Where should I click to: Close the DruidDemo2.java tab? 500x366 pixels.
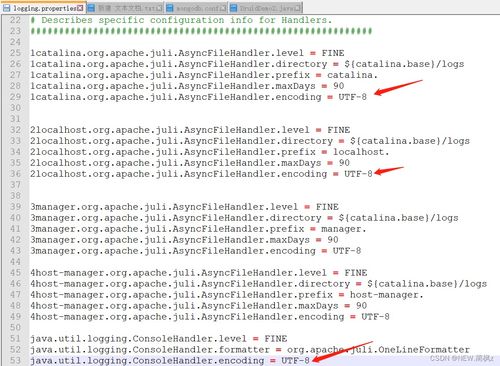299,8
